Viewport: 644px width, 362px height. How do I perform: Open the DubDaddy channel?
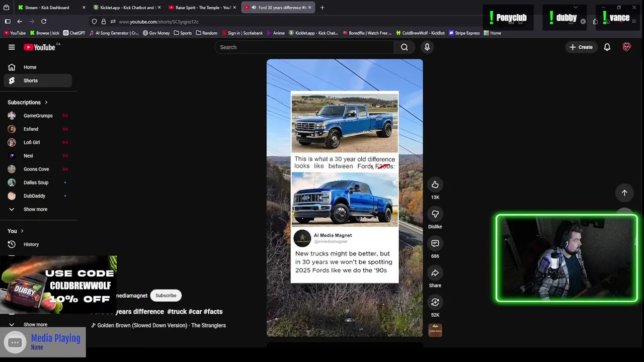(38, 196)
